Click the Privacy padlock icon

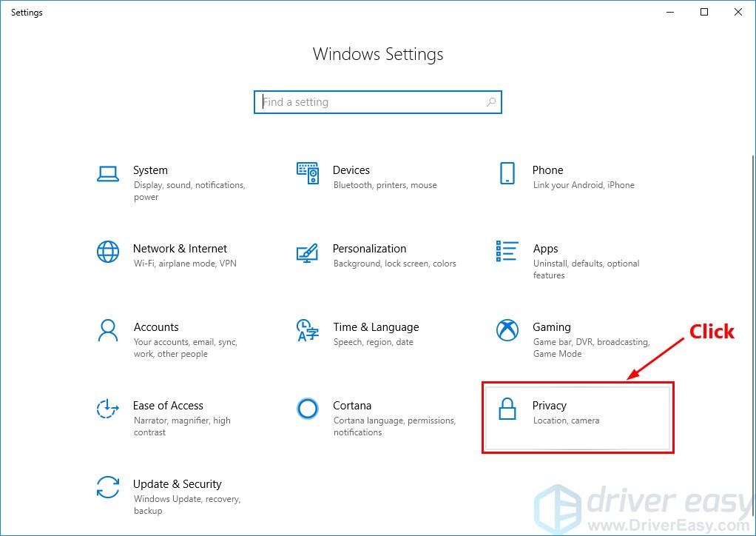point(507,409)
